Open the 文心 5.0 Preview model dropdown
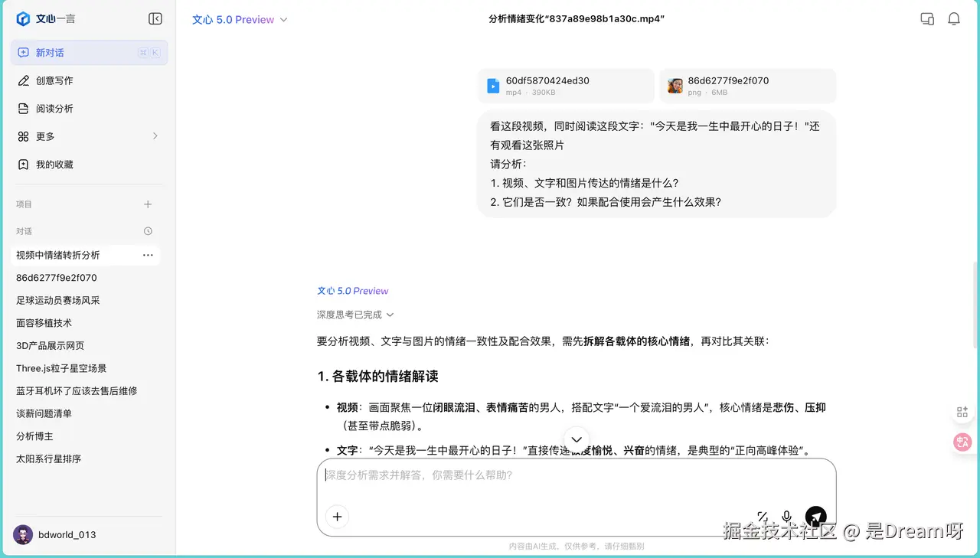Viewport: 980px width, 558px height. pos(240,20)
